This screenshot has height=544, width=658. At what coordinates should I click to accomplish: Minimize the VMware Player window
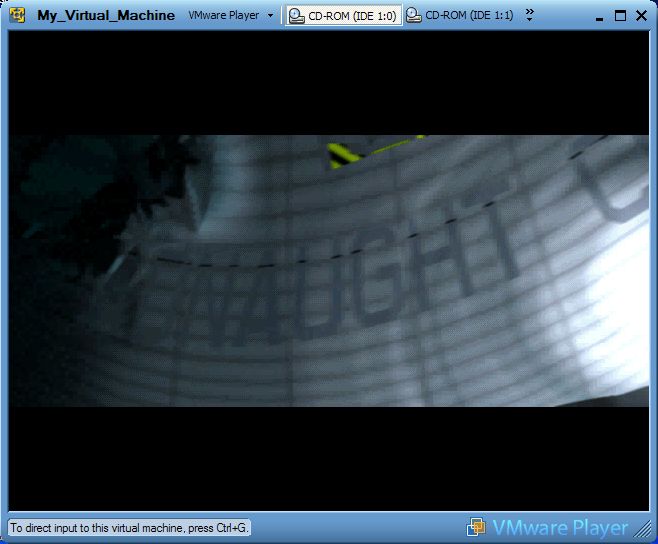(598, 16)
